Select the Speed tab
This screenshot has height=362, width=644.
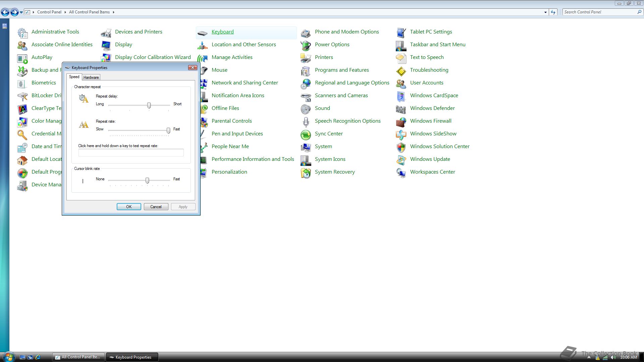coord(74,77)
